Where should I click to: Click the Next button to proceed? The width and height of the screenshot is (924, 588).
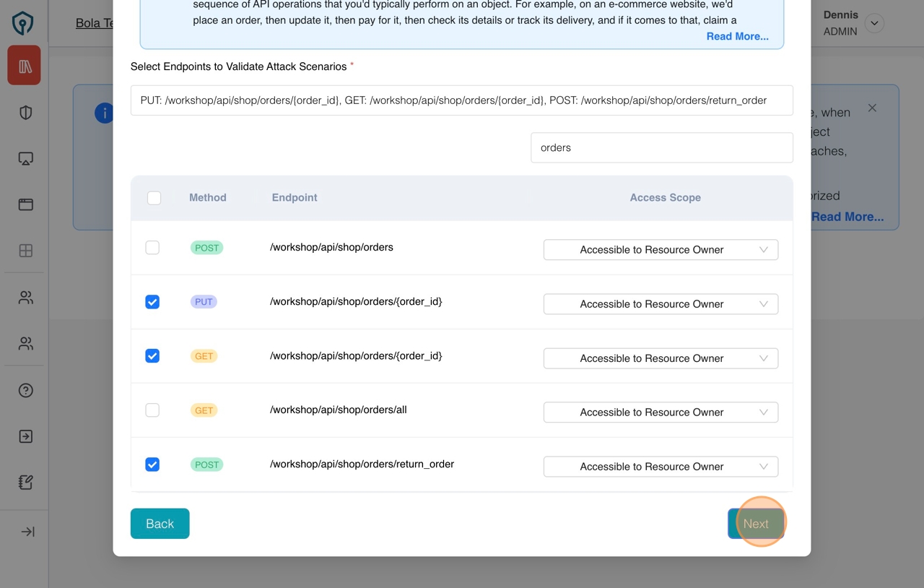click(756, 523)
